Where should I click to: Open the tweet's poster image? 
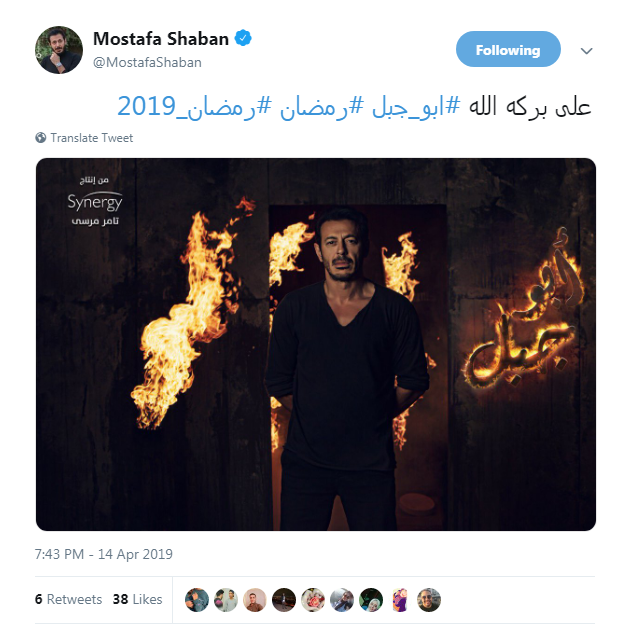point(316,344)
